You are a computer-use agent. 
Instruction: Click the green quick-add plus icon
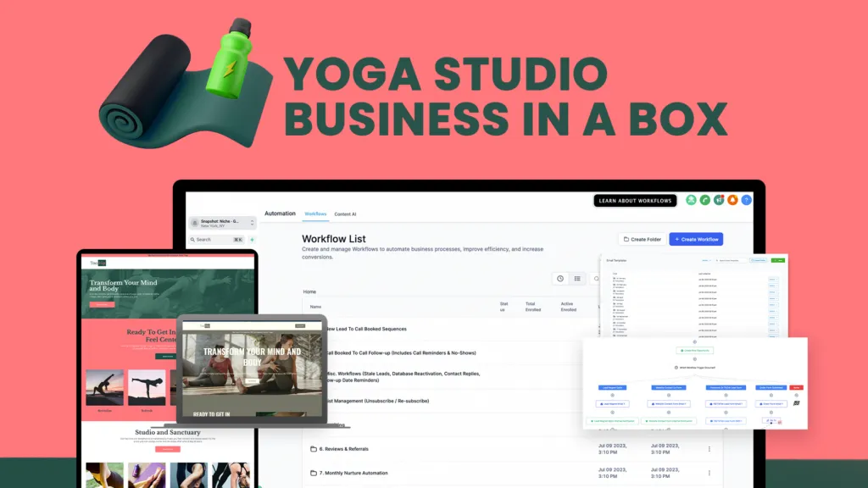(x=252, y=240)
